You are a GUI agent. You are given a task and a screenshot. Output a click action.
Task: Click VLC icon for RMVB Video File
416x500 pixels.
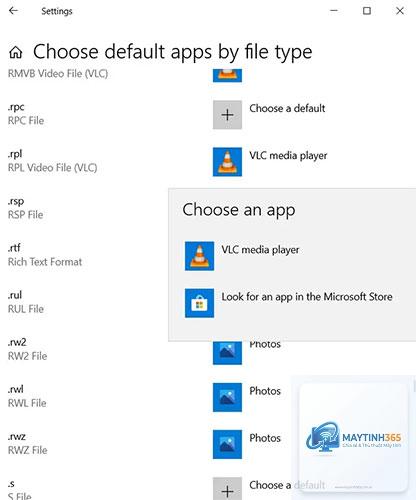pyautogui.click(x=227, y=75)
